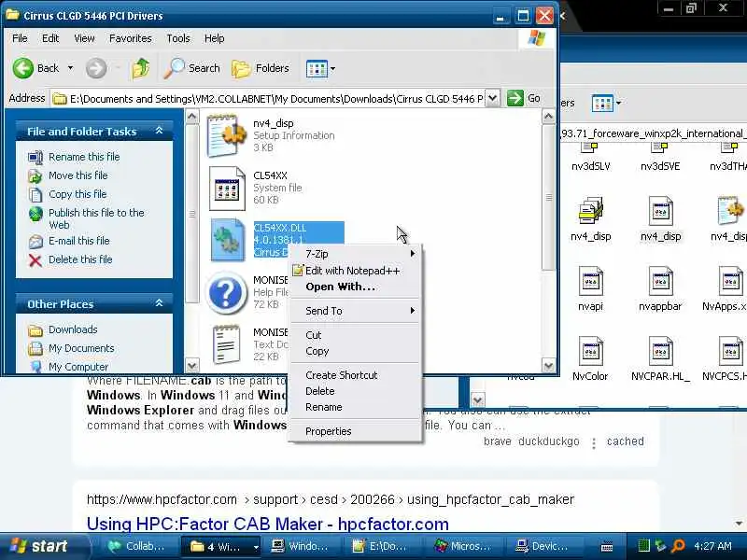
Task: Open the Views dropdown arrow in the Cirrus window
Action: pyautogui.click(x=333, y=68)
